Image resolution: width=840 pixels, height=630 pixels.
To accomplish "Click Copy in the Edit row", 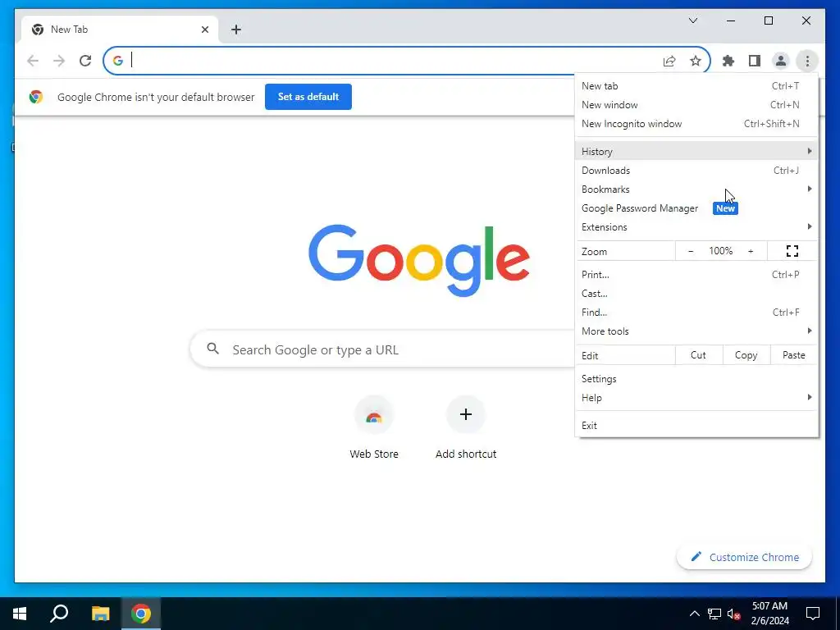I will pos(746,355).
